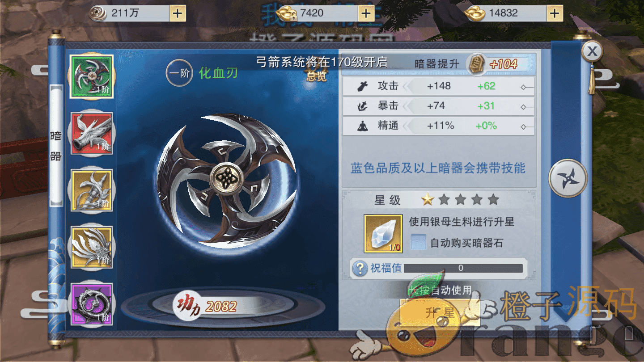Close the hidden weapon panel
This screenshot has height=362, width=644.
593,51
